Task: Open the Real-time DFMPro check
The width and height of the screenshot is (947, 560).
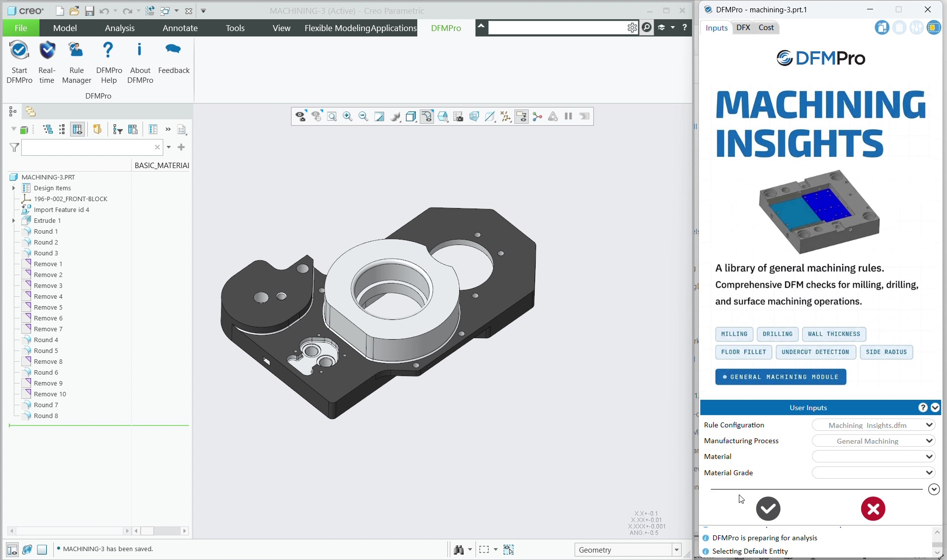Action: point(47,63)
